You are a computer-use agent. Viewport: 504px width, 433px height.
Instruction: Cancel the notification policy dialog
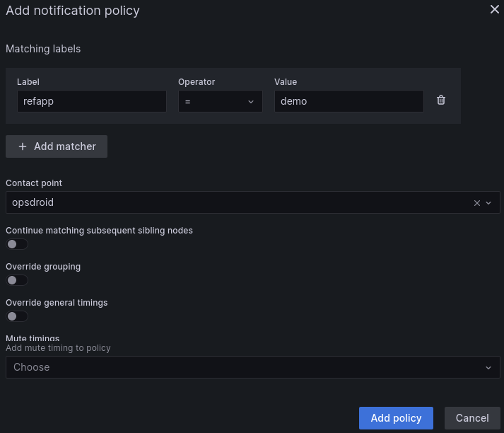coord(472,418)
